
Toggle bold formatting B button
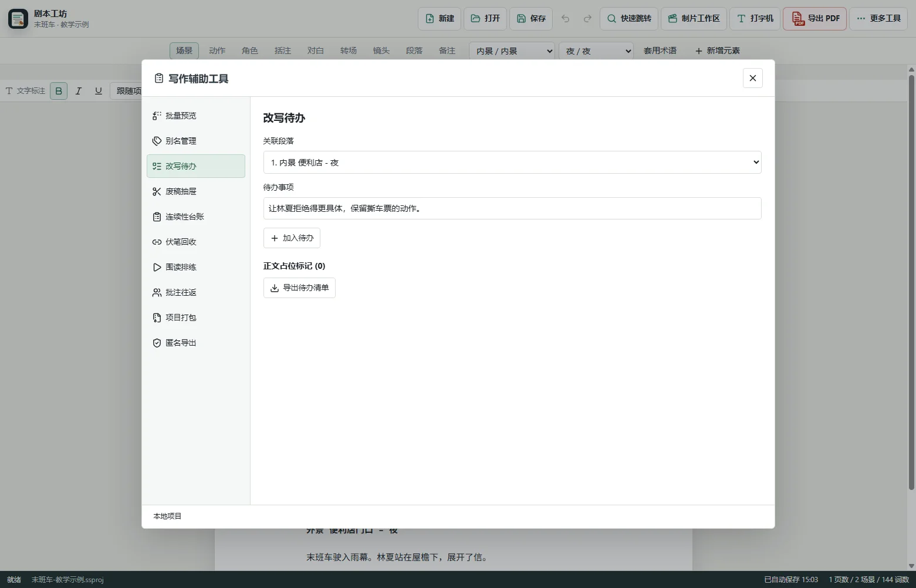[x=59, y=91]
